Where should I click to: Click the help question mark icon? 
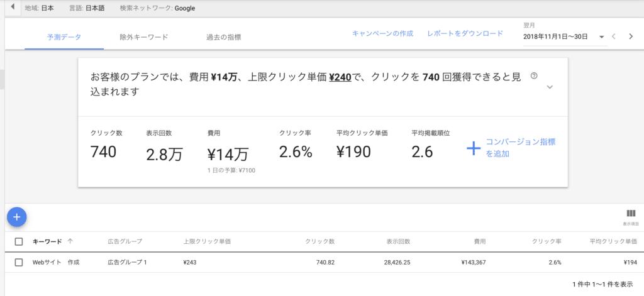[534, 76]
